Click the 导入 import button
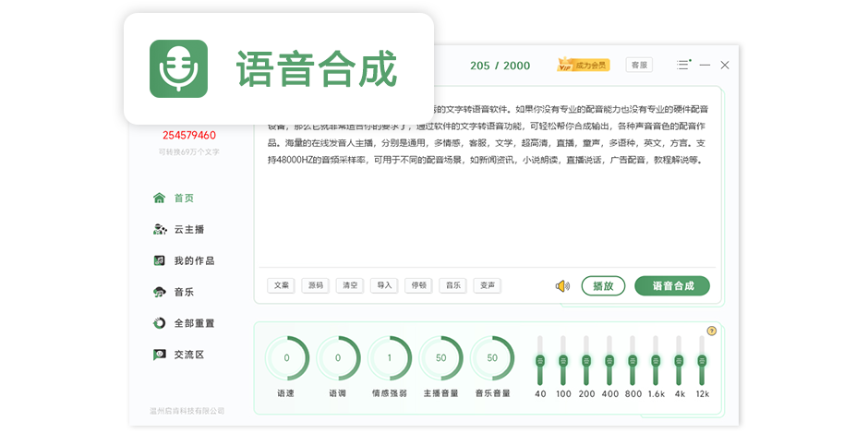 click(x=383, y=285)
